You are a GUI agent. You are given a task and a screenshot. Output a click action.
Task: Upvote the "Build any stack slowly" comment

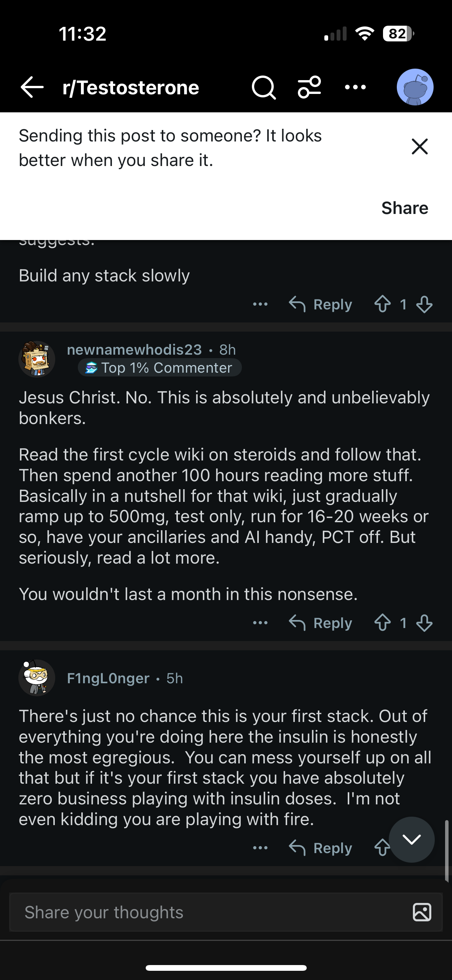[x=383, y=304]
